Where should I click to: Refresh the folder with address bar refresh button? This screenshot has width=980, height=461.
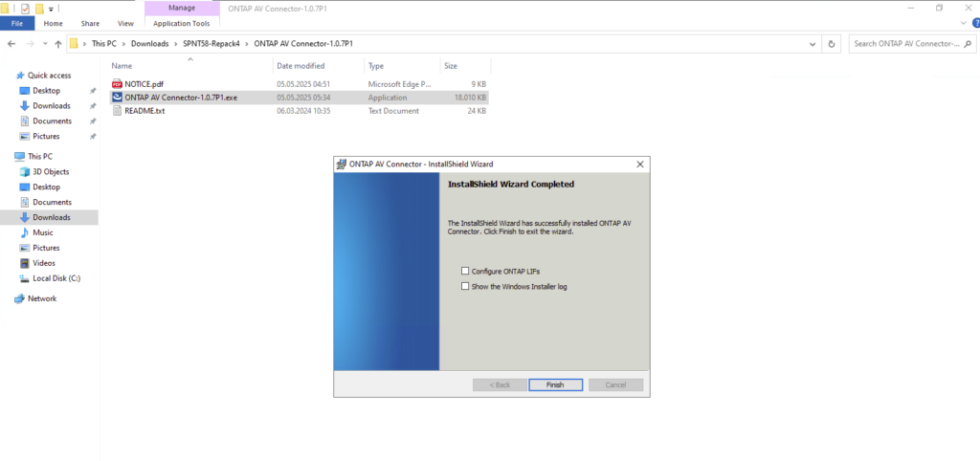[x=832, y=44]
